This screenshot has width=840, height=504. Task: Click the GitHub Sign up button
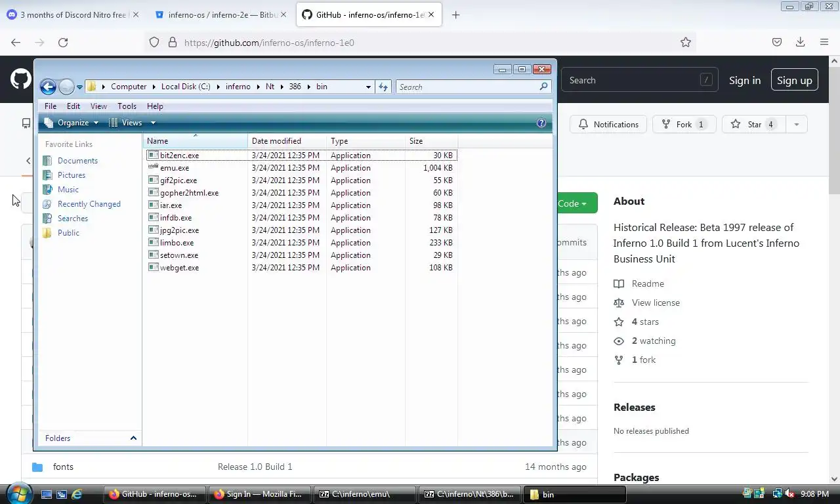tap(794, 80)
